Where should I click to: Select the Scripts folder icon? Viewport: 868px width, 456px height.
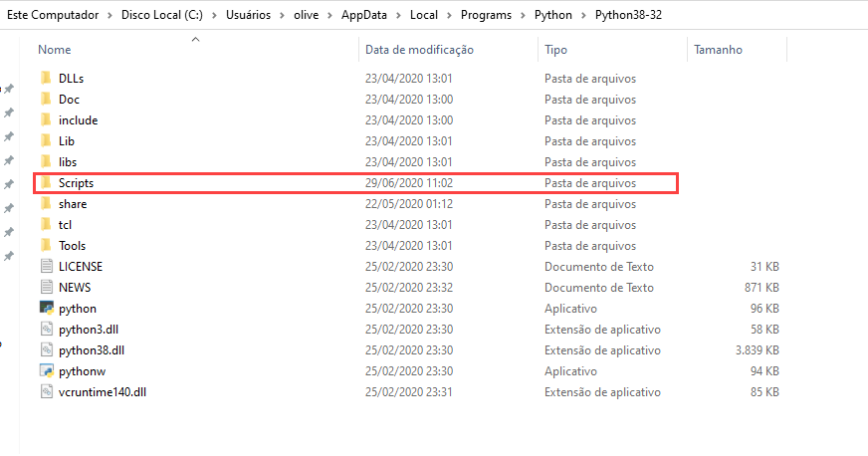pos(47,182)
